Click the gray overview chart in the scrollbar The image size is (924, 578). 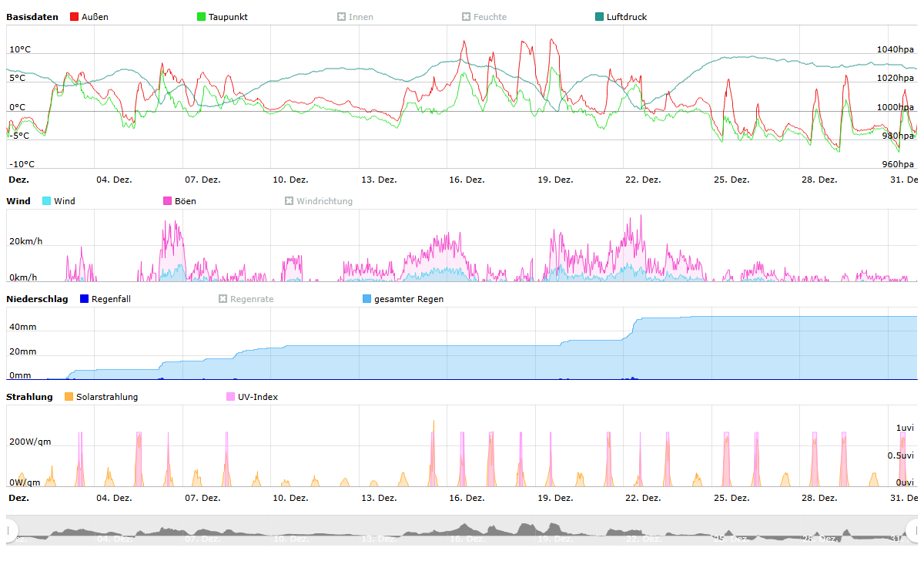[462, 531]
